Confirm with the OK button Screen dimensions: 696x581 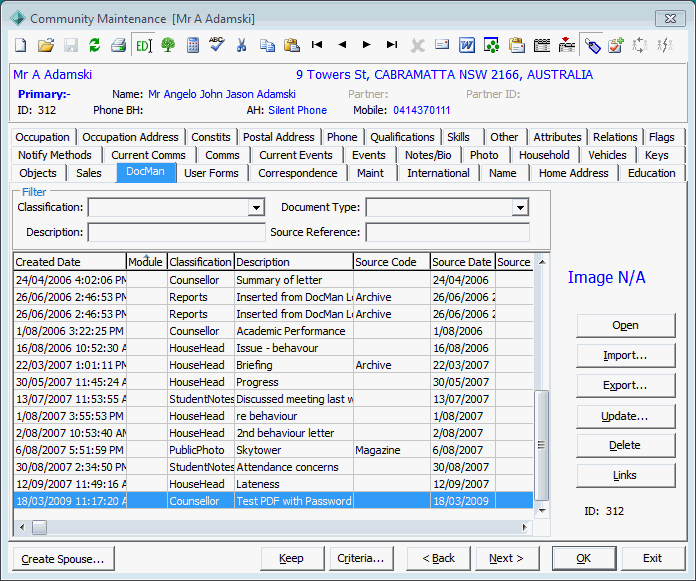point(584,558)
